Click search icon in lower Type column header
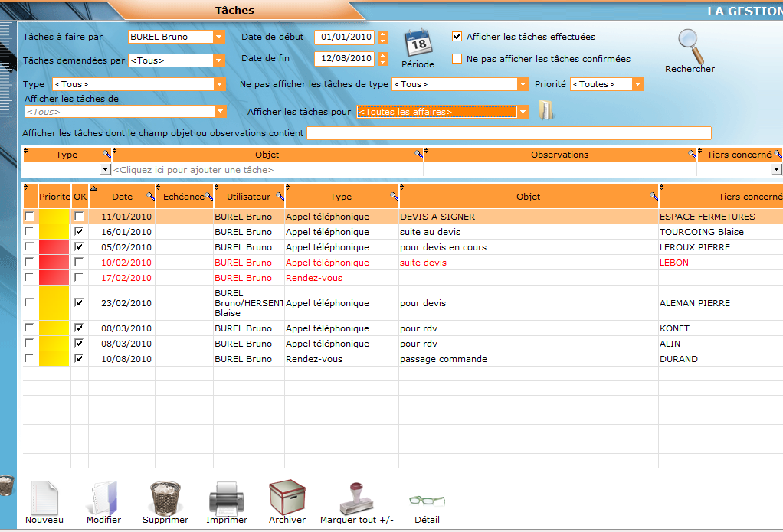 point(394,196)
